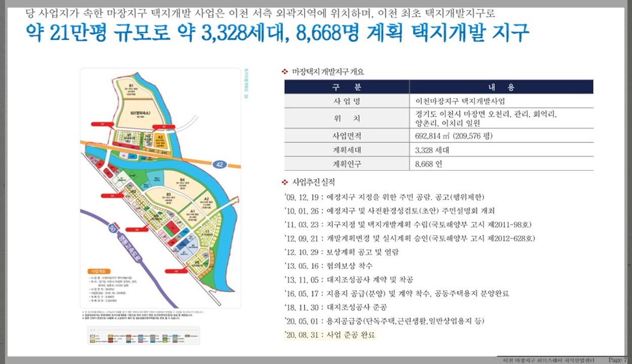Click the '13. 11. 05 대지조성공사 계약 entry
This screenshot has height=364, width=632.
click(x=349, y=280)
